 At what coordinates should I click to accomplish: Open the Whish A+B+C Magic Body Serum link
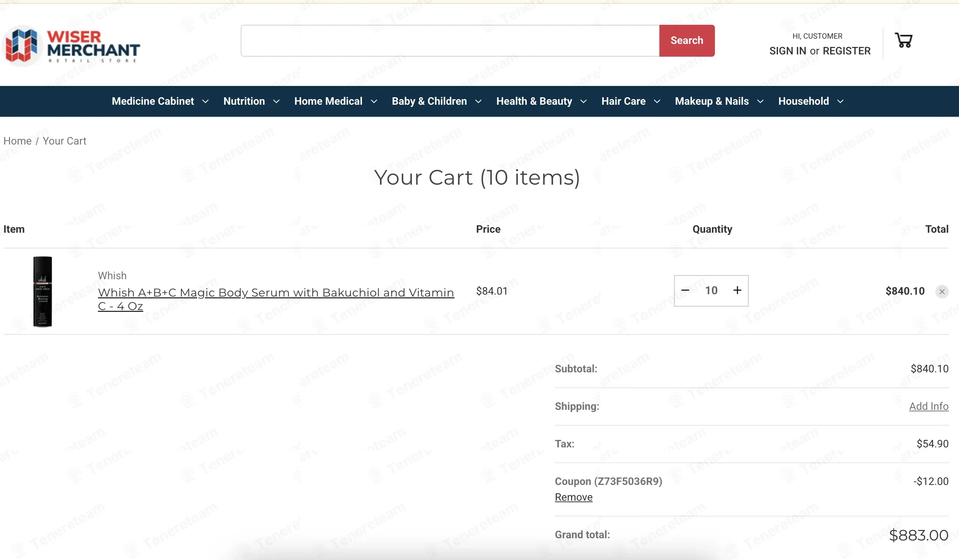276,299
